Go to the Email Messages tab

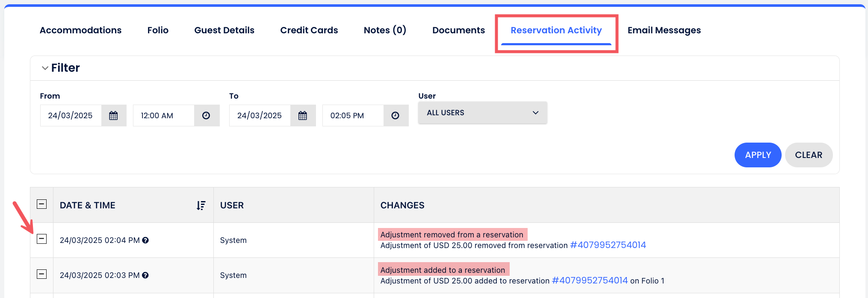coord(664,30)
